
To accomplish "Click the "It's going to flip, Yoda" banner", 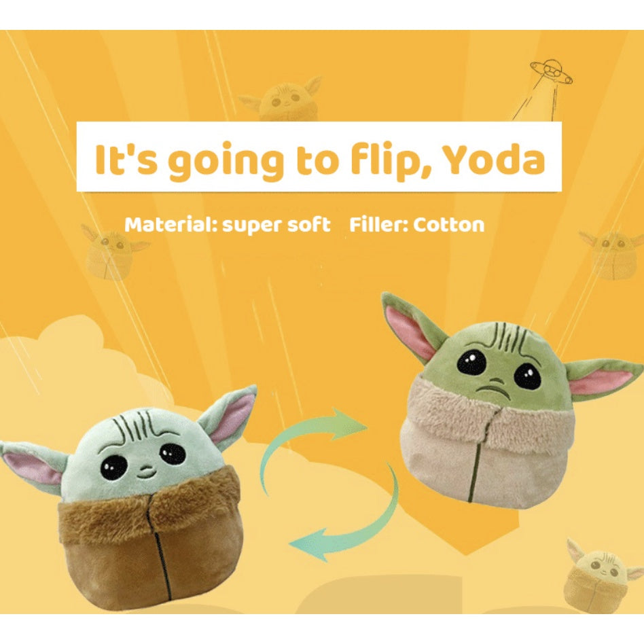I will pos(319,156).
